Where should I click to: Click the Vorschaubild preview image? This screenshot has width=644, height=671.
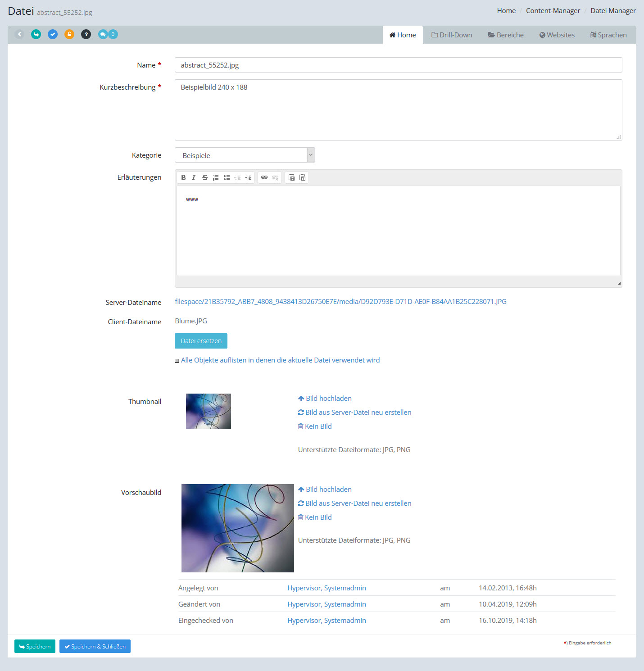[237, 528]
